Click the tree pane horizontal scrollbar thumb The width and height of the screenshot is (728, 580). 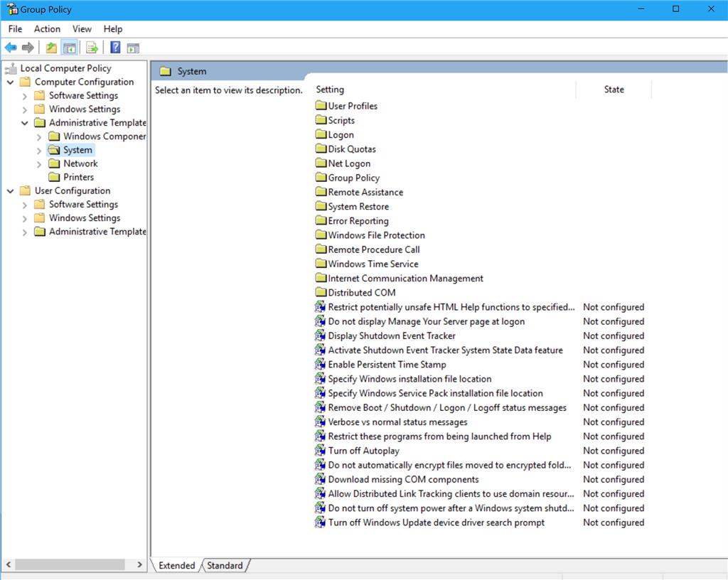[x=70, y=564]
